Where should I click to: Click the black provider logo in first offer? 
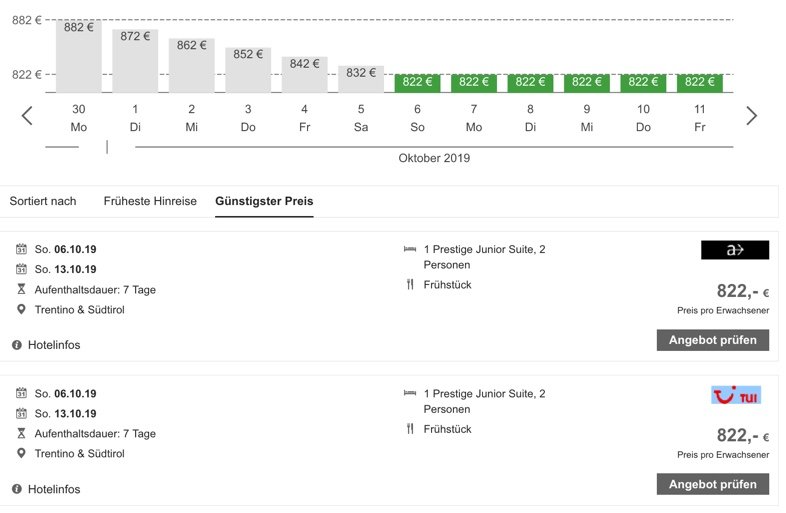point(735,250)
